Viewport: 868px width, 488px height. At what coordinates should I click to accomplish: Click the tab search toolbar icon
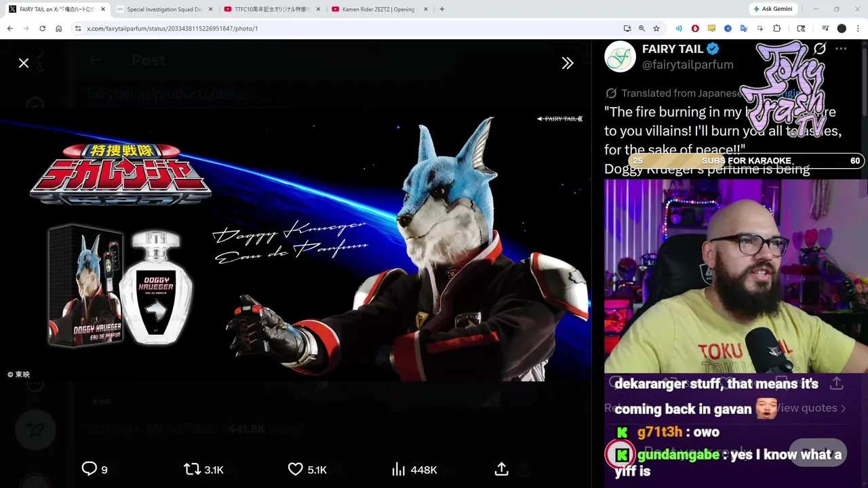[x=801, y=28]
